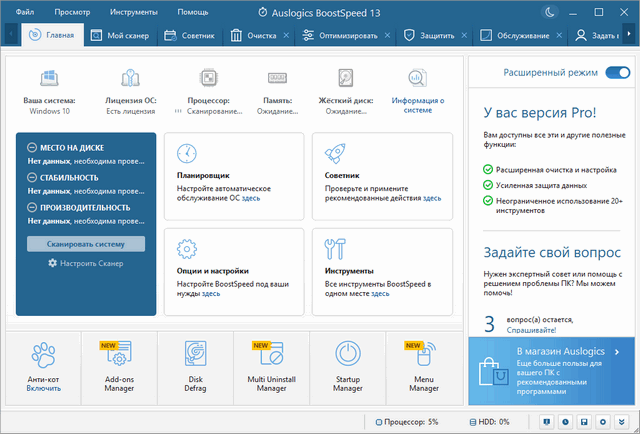This screenshot has width=640, height=434.
Task: Click Информация о системе link
Action: (x=418, y=105)
